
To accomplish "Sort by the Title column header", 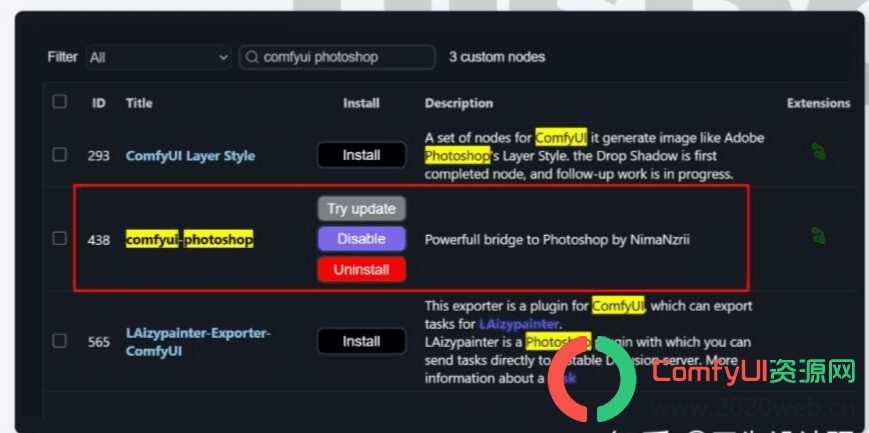I will [x=139, y=103].
